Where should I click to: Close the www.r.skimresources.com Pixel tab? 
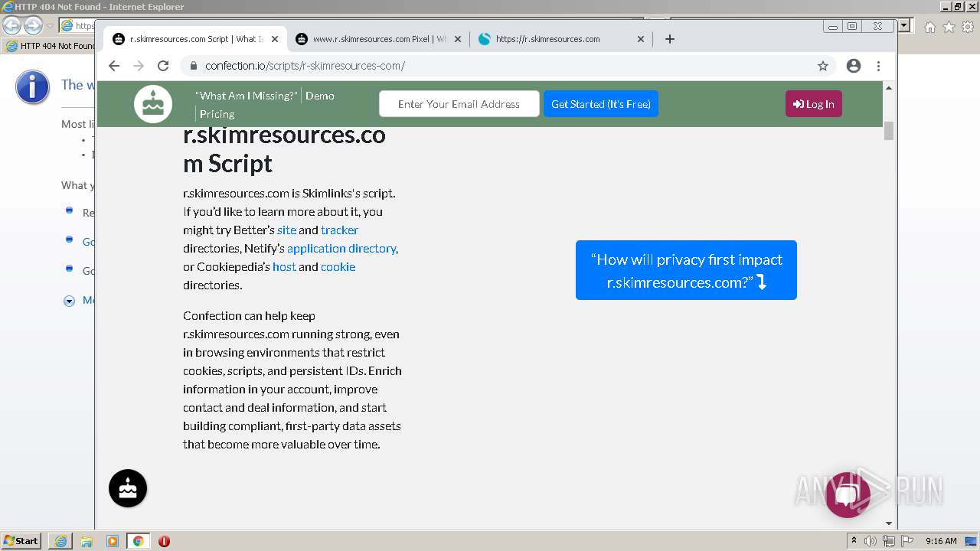(458, 39)
